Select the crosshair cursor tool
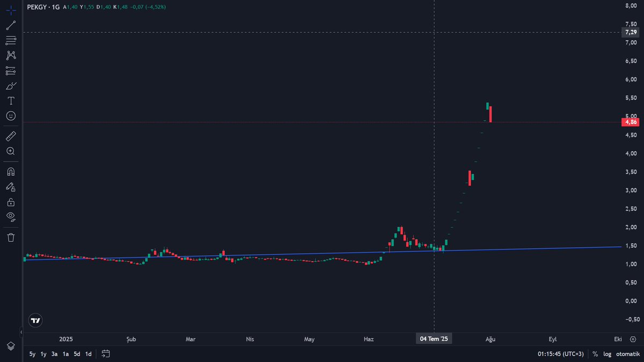 [11, 10]
